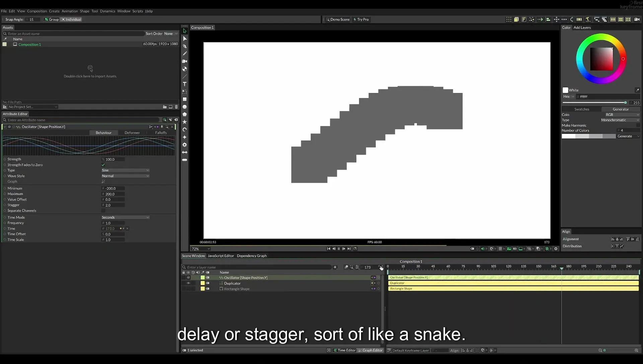Select the Pen tool in the toolbar

click(185, 46)
